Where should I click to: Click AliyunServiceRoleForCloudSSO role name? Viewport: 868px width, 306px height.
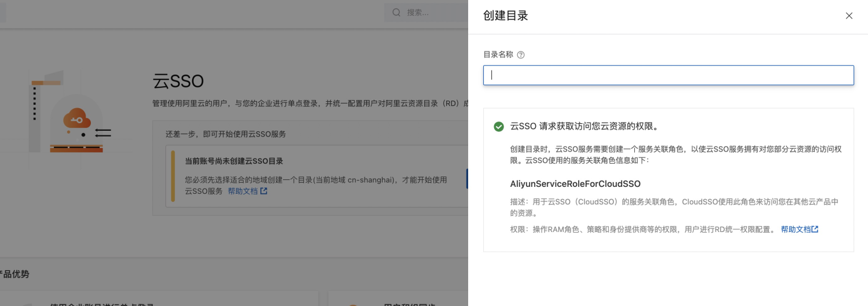coord(575,184)
